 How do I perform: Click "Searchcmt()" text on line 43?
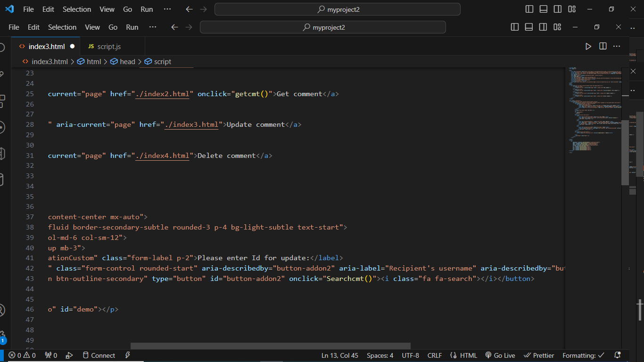(349, 279)
